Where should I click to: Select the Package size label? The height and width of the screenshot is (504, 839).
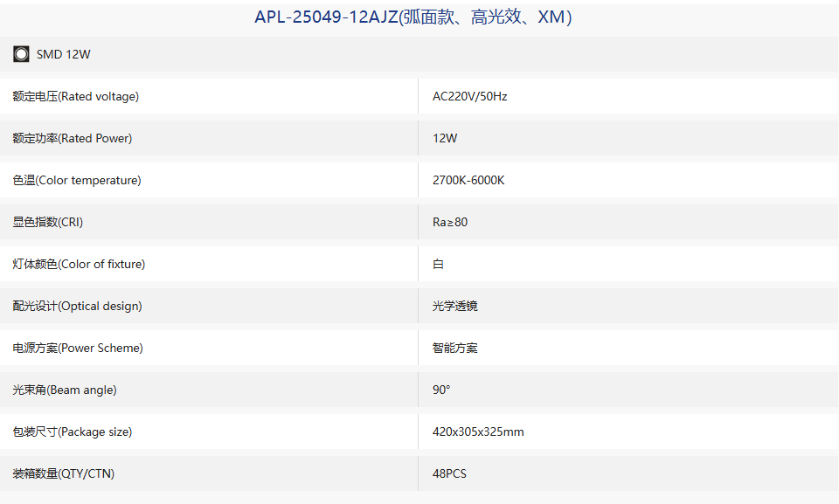point(73,432)
